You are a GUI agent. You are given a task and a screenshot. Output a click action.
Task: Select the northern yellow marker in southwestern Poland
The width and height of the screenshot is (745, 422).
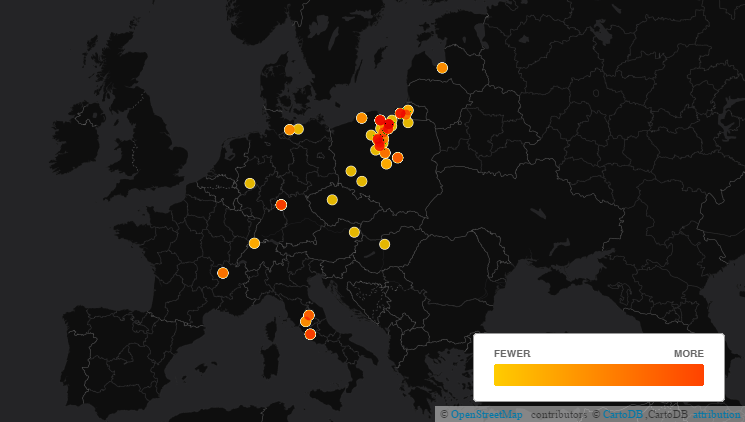pyautogui.click(x=351, y=171)
